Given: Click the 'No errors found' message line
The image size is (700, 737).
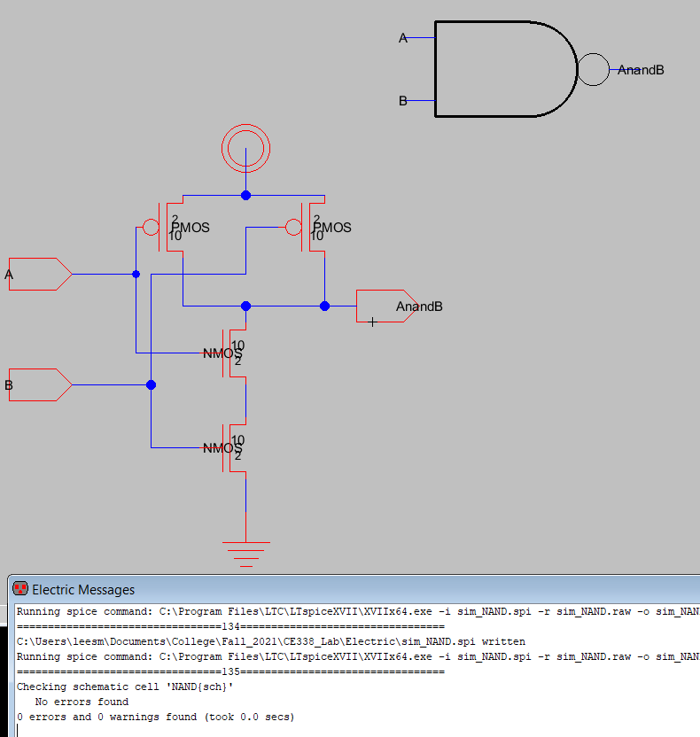Looking at the screenshot, I should click(x=82, y=702).
